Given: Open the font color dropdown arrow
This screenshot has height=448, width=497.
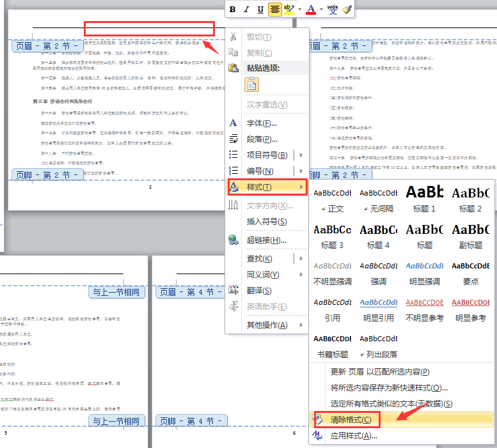Looking at the screenshot, I should 321,10.
